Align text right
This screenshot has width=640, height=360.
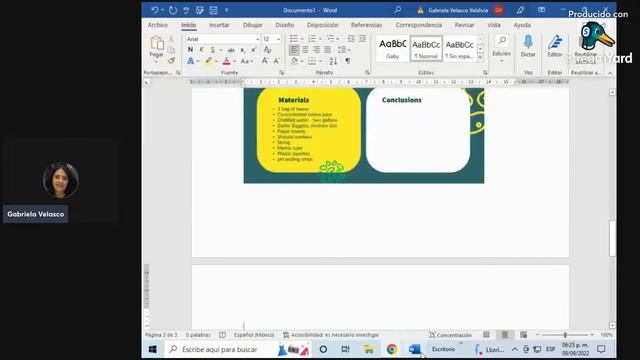(x=316, y=50)
